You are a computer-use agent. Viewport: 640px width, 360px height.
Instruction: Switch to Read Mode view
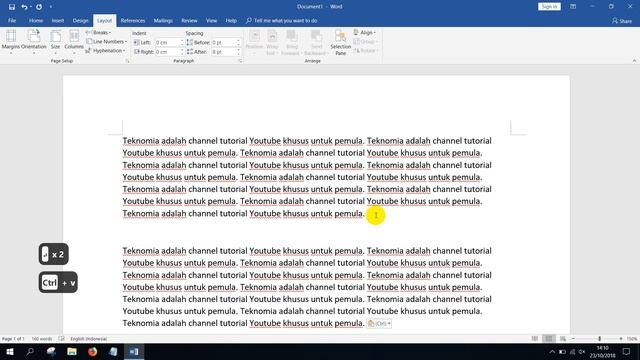[x=535, y=339]
